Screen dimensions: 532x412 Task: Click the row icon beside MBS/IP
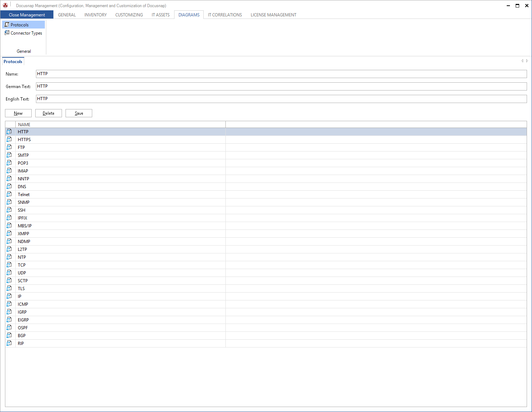(9, 226)
